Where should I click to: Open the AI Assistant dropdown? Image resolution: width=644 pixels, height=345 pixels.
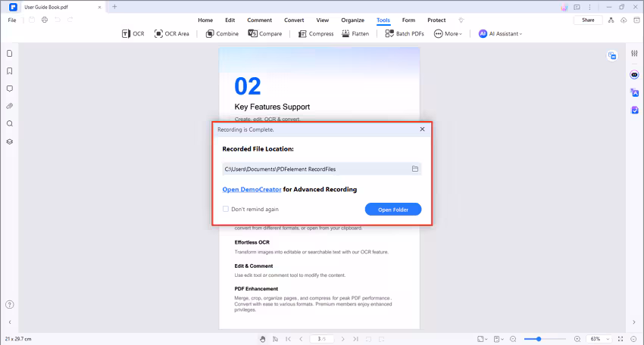(501, 34)
